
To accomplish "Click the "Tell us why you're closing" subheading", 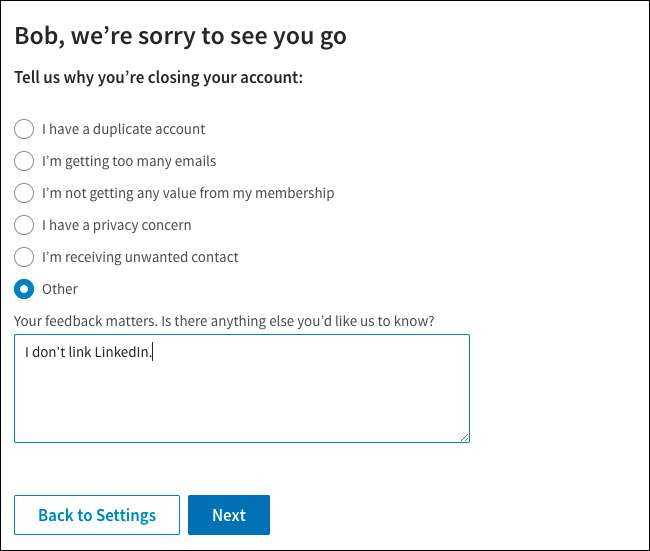I will pos(158,77).
